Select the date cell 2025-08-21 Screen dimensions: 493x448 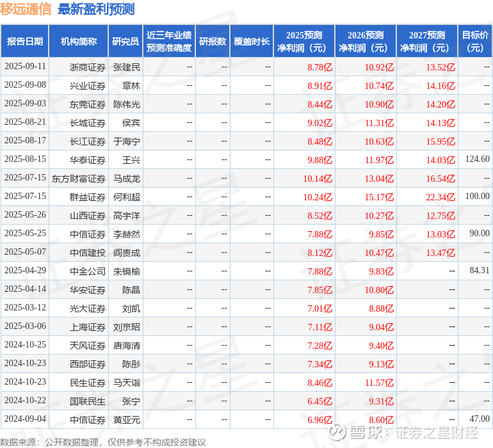coord(25,122)
